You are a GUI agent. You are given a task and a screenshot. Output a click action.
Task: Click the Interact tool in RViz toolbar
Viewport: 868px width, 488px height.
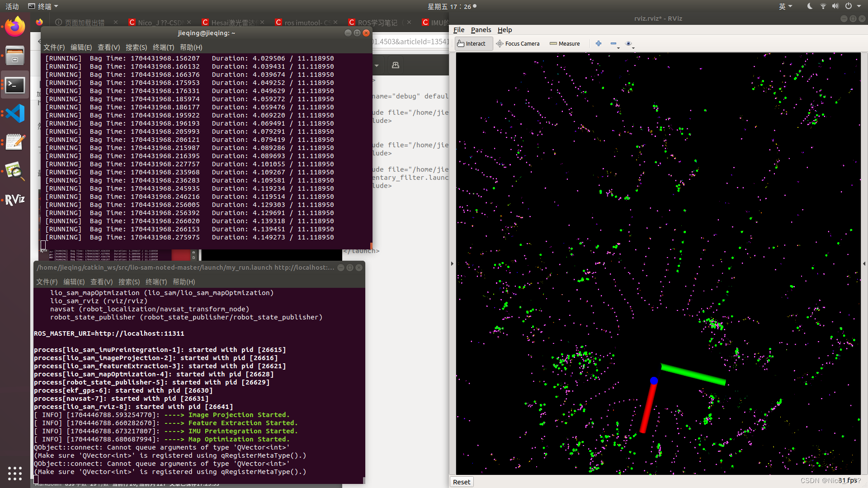click(471, 43)
